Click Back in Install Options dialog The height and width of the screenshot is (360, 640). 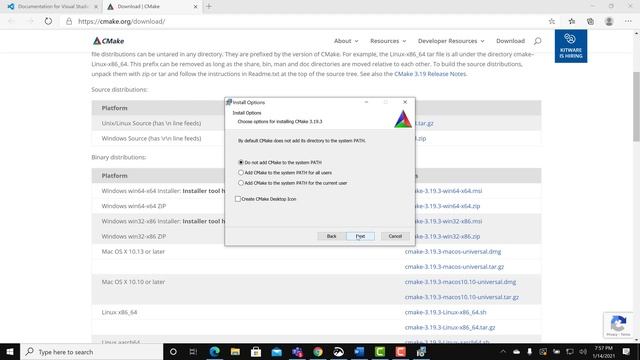pyautogui.click(x=331, y=236)
